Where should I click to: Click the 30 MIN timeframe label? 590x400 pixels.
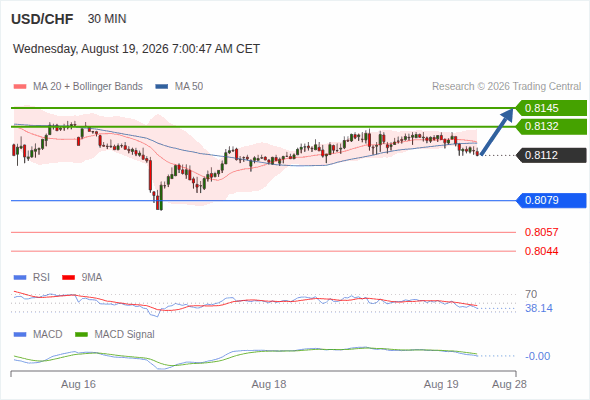[x=107, y=19]
